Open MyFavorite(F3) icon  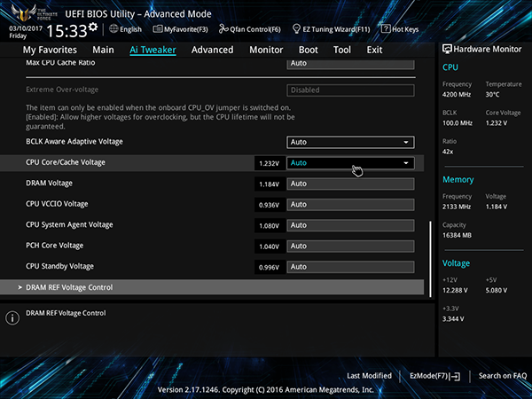click(158, 29)
